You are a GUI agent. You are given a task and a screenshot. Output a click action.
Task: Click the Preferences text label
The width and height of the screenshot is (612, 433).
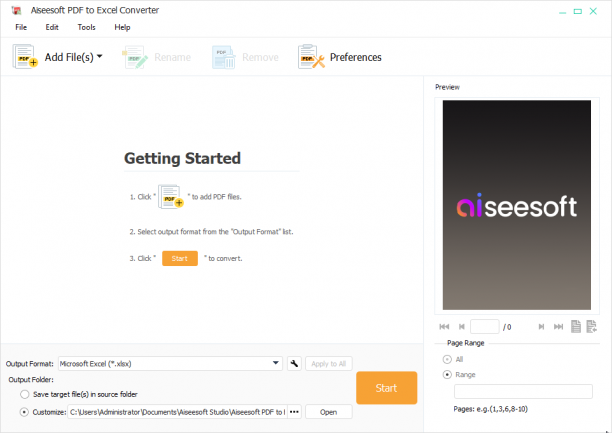click(356, 57)
